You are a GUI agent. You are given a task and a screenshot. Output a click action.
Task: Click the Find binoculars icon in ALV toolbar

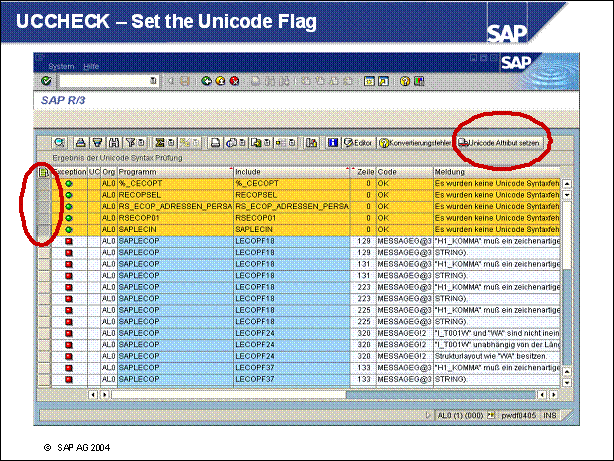[x=114, y=143]
